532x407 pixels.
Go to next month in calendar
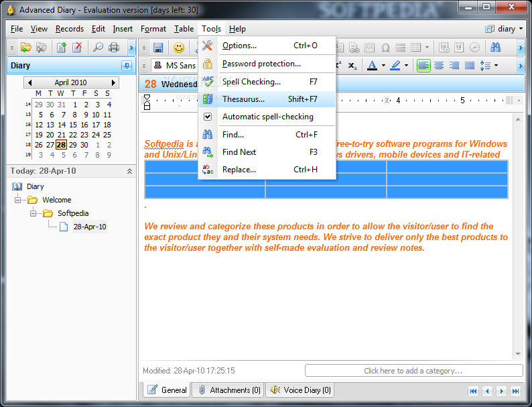pos(113,82)
